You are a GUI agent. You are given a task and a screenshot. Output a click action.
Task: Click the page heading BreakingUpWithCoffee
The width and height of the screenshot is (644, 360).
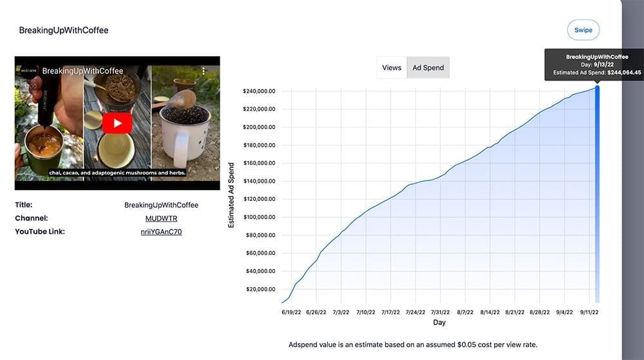point(64,30)
